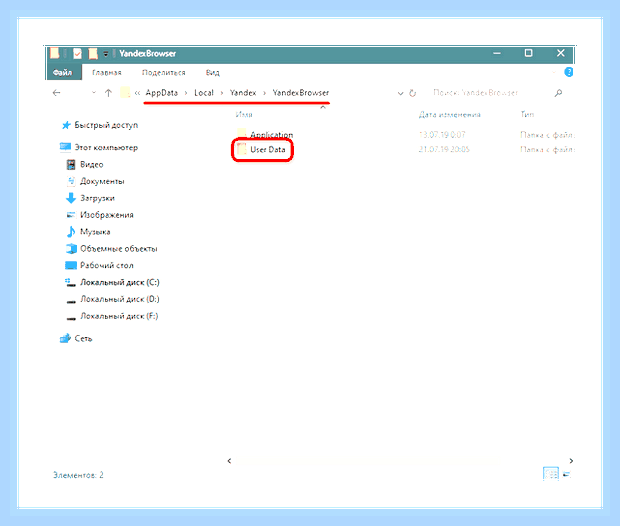620x526 pixels.
Task: Click the Видео film icon
Action: click(71, 165)
